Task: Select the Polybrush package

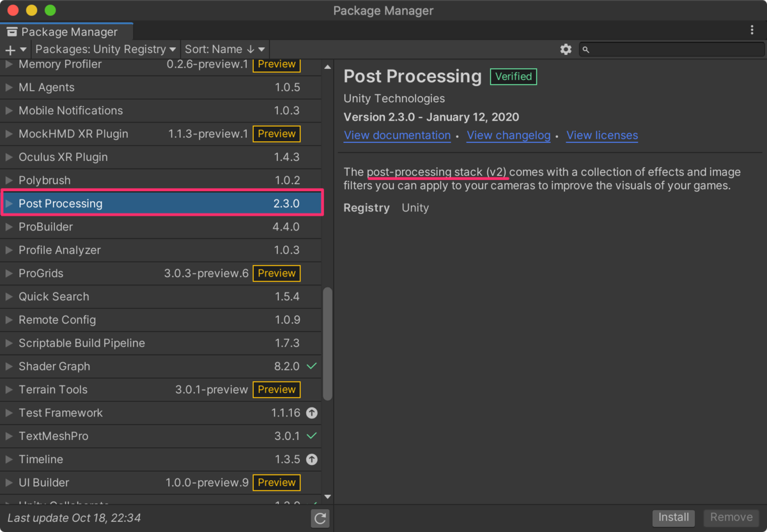Action: (160, 180)
